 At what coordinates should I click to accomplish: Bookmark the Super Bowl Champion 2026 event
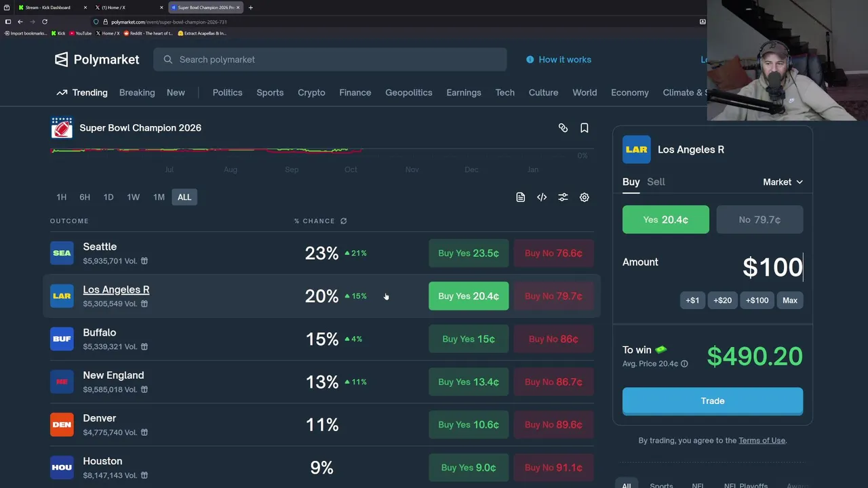pos(584,128)
